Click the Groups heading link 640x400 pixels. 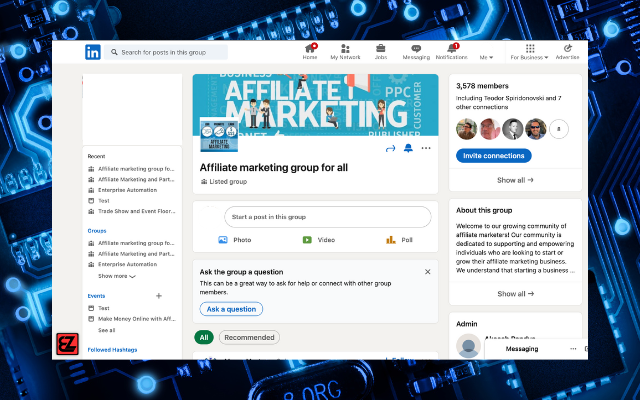[97, 231]
